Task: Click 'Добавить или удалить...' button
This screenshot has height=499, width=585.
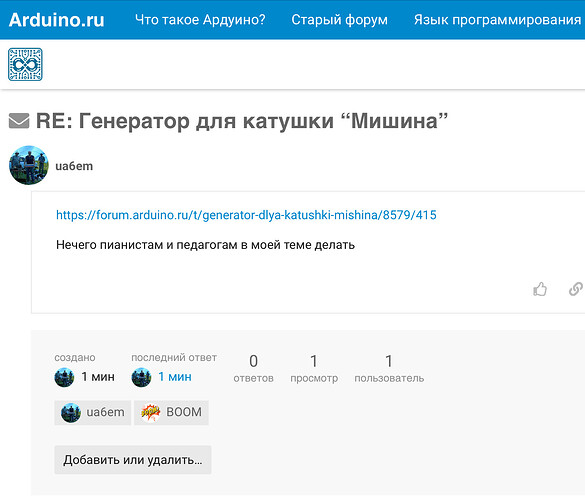Action: click(x=133, y=460)
